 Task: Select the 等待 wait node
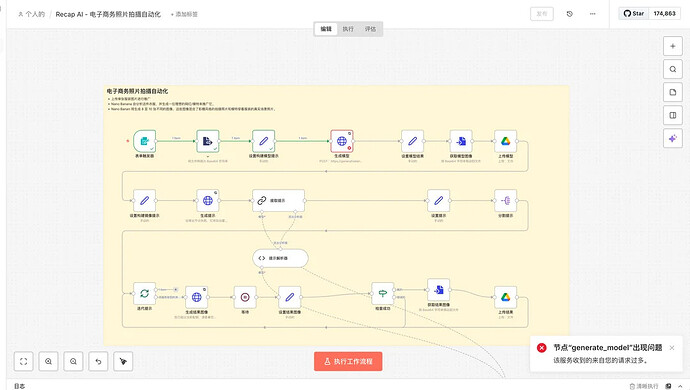(245, 298)
